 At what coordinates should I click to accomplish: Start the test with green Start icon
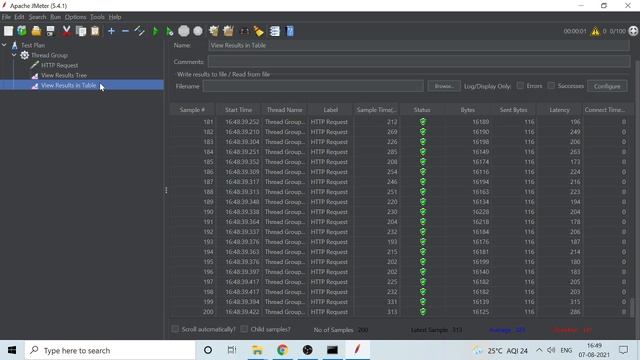coord(155,31)
